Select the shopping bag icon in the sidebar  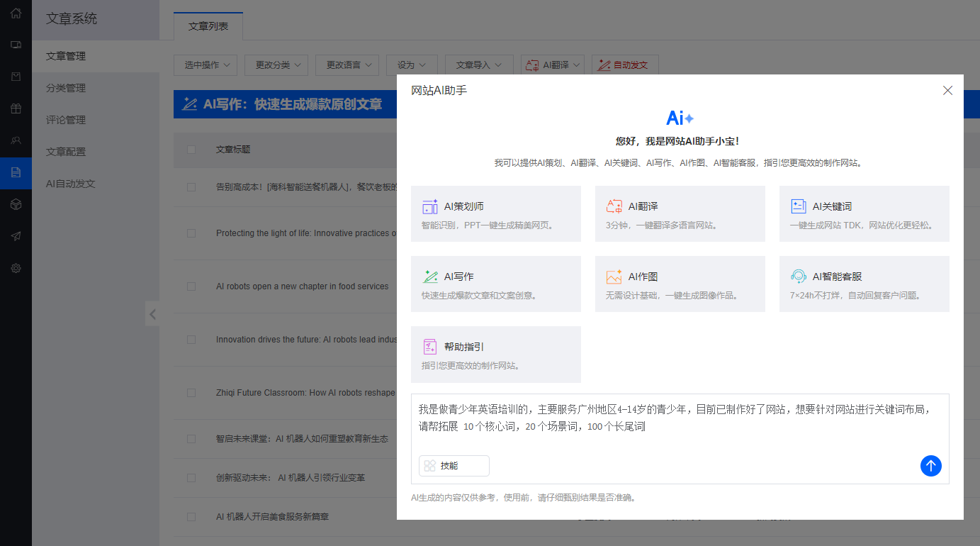click(x=16, y=77)
